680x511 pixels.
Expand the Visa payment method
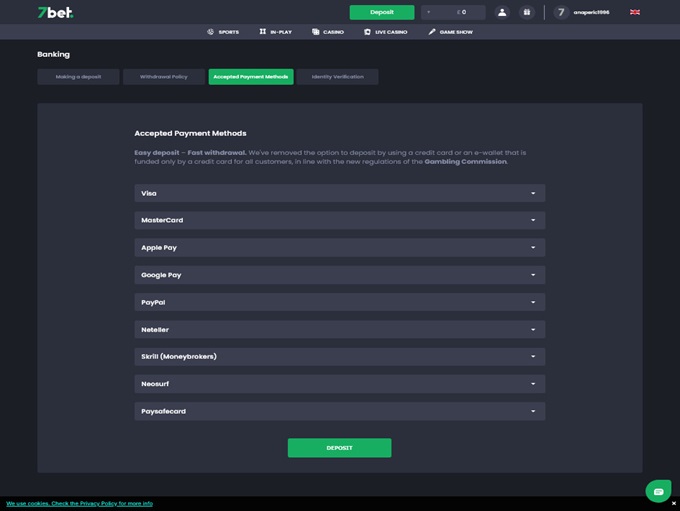tap(339, 193)
